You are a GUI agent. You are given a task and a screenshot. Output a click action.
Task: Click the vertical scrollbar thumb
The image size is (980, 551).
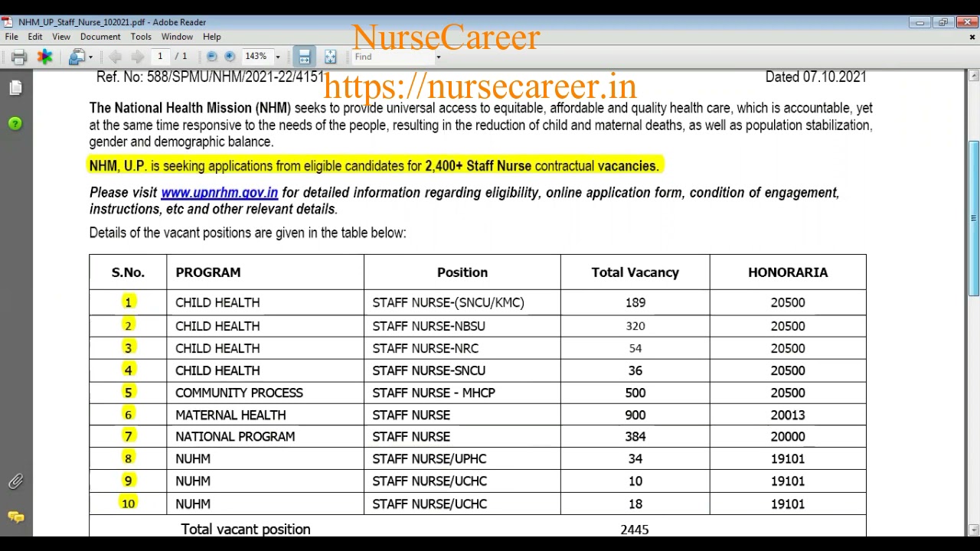(x=973, y=218)
